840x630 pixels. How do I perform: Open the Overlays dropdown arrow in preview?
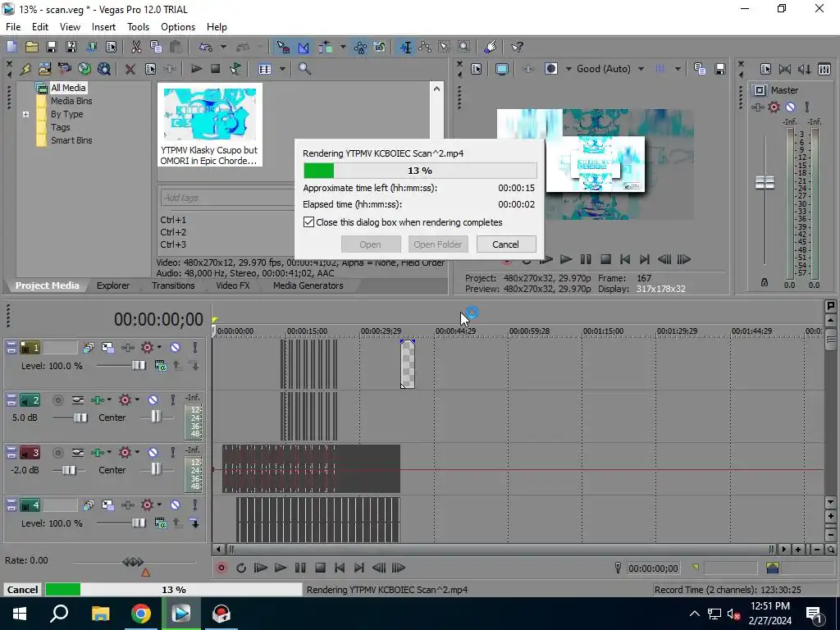(x=678, y=69)
